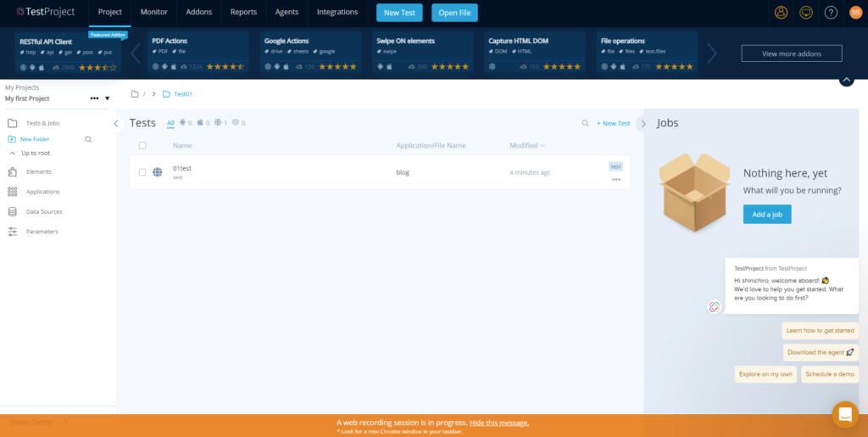Click Up to root
868x437 pixels.
pyautogui.click(x=30, y=153)
